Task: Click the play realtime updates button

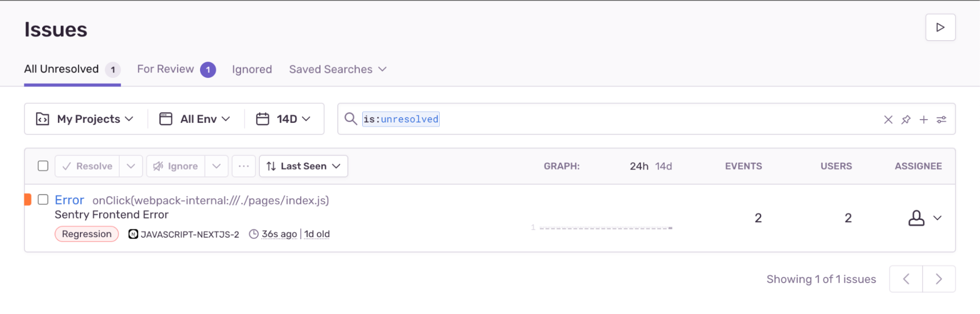Action: (x=940, y=27)
